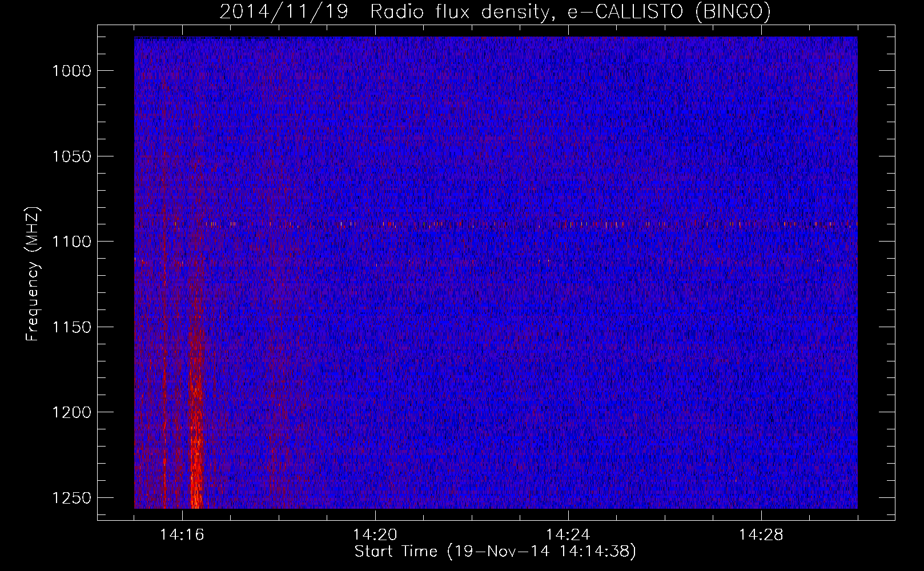Click the 1250 frequency tick label
924x571 pixels.
[72, 498]
